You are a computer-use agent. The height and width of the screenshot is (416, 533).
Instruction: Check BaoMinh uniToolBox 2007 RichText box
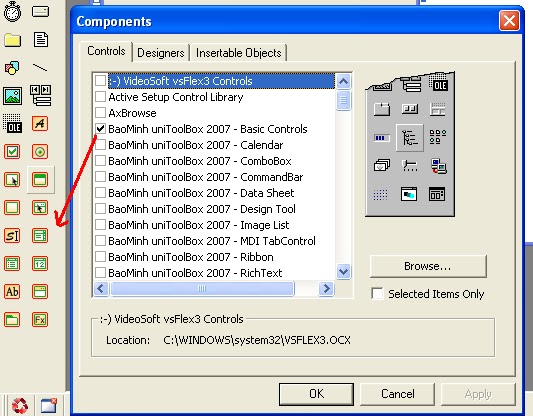click(100, 273)
